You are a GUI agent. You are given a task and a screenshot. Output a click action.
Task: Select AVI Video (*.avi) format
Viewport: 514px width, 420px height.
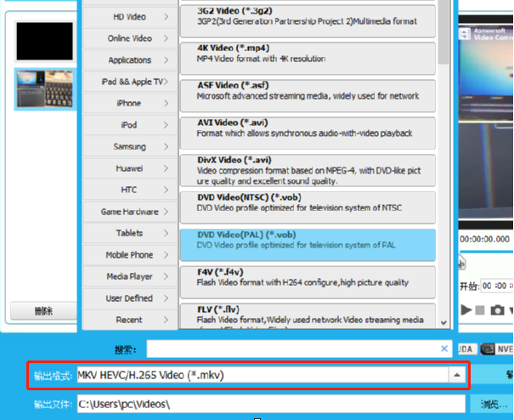[x=308, y=133]
